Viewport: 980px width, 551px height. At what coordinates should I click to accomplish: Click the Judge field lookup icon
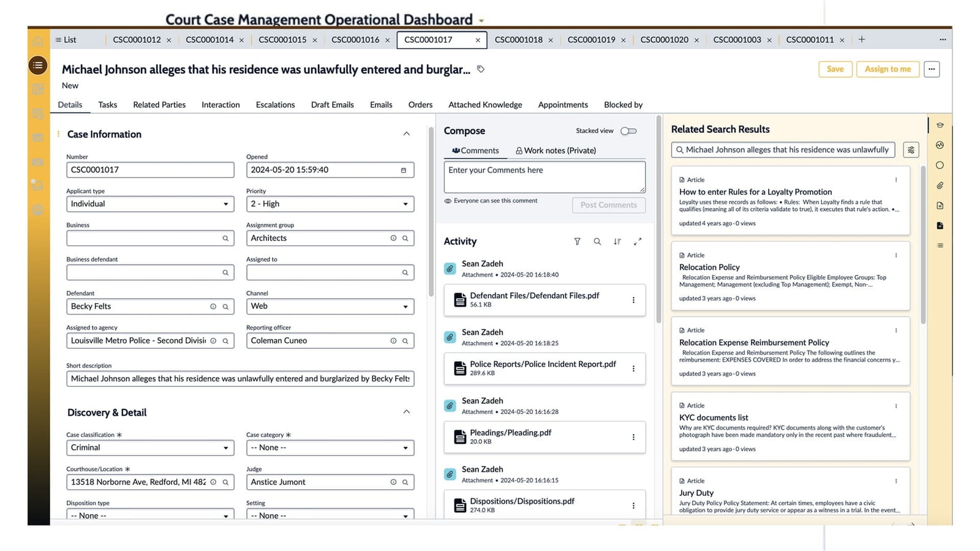coord(405,482)
